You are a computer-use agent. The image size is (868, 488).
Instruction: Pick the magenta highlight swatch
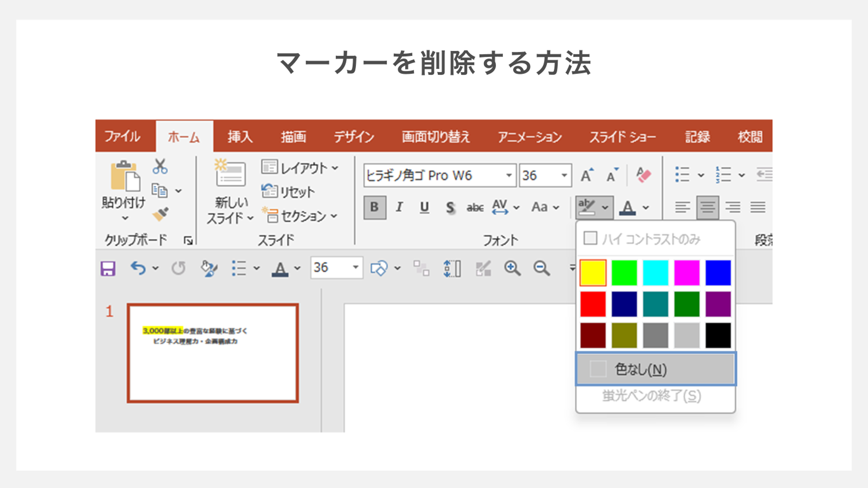pos(687,273)
